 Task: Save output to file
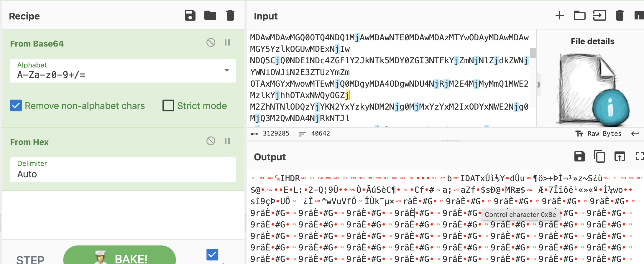click(579, 156)
